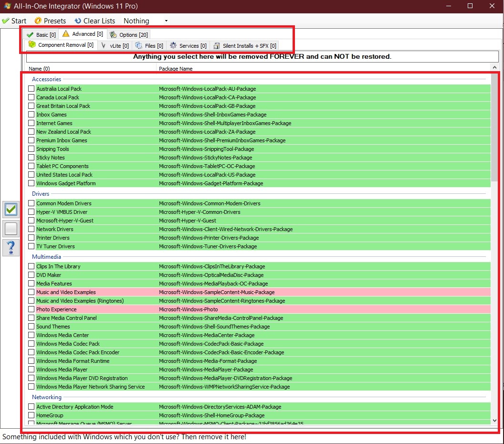Open the Files tab

tap(149, 46)
